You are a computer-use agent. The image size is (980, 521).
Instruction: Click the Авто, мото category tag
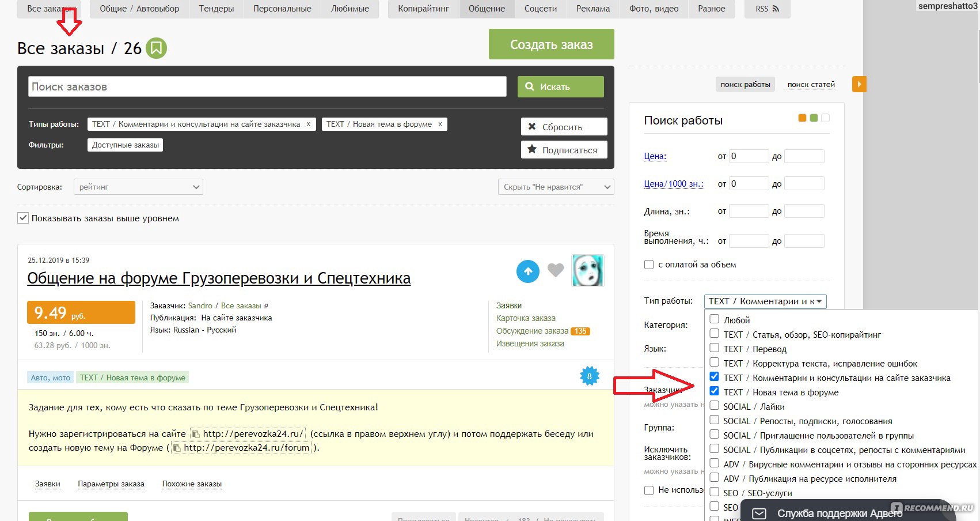pos(51,377)
